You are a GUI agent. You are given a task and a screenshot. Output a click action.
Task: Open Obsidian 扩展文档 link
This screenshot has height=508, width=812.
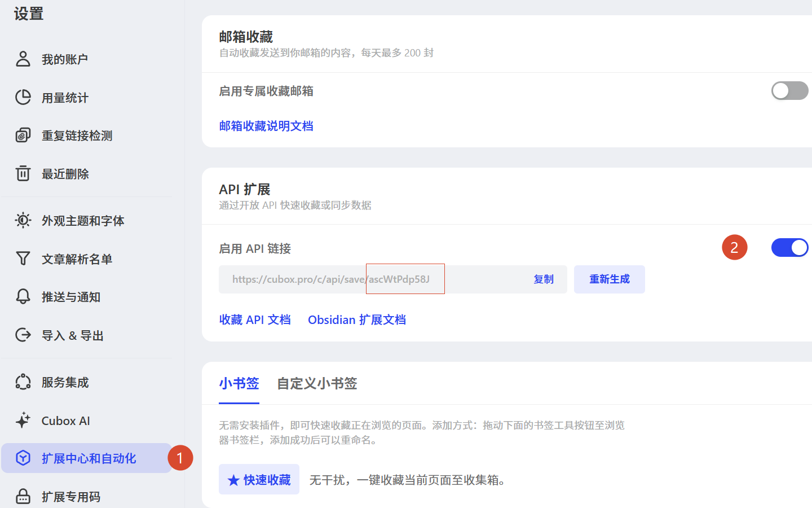[x=357, y=319]
